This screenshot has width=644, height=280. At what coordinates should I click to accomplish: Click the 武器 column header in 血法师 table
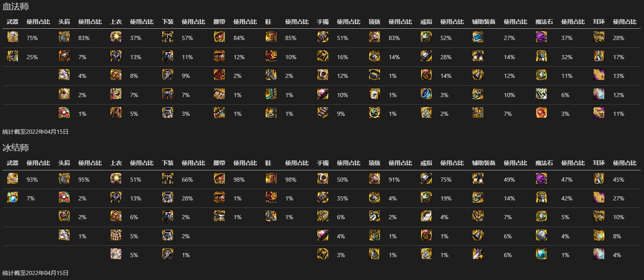(x=13, y=22)
